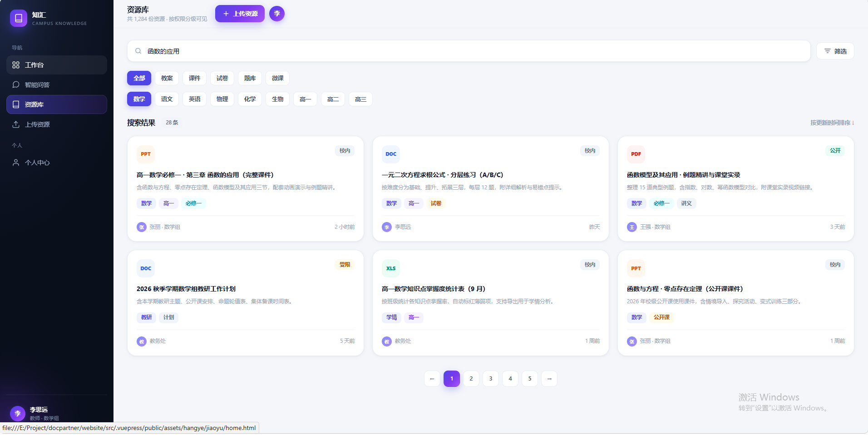Click the XLS icon on 掌握度统计表 card
868x435 pixels.
click(x=391, y=268)
